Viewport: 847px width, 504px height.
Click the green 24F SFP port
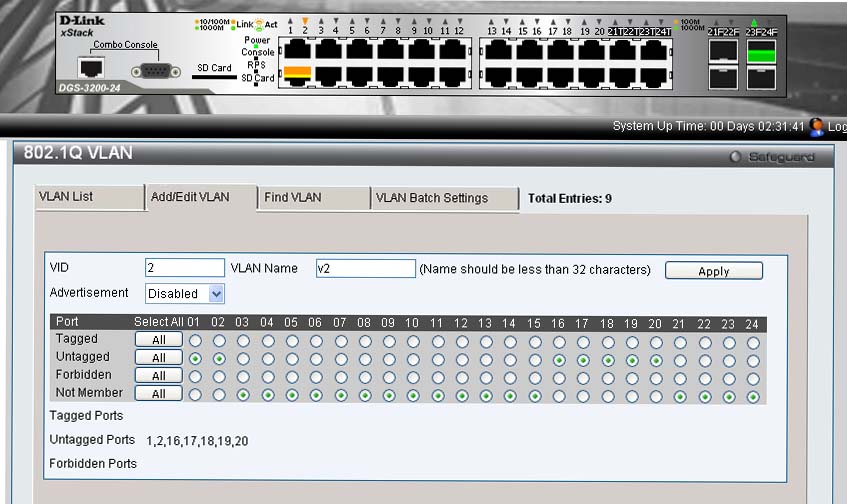click(x=761, y=51)
